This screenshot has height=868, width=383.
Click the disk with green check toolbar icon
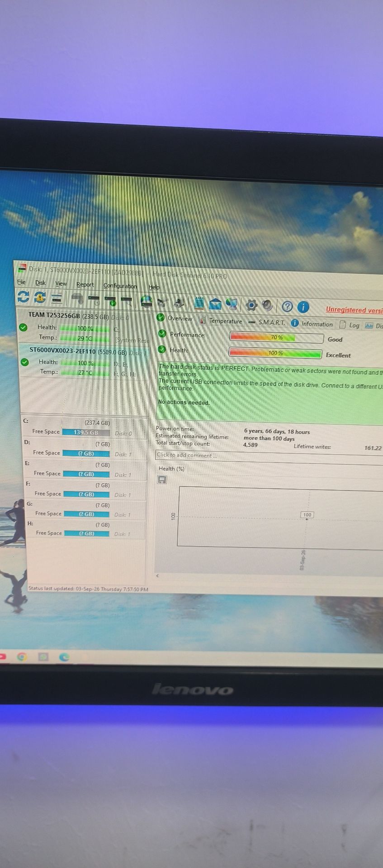(x=110, y=300)
